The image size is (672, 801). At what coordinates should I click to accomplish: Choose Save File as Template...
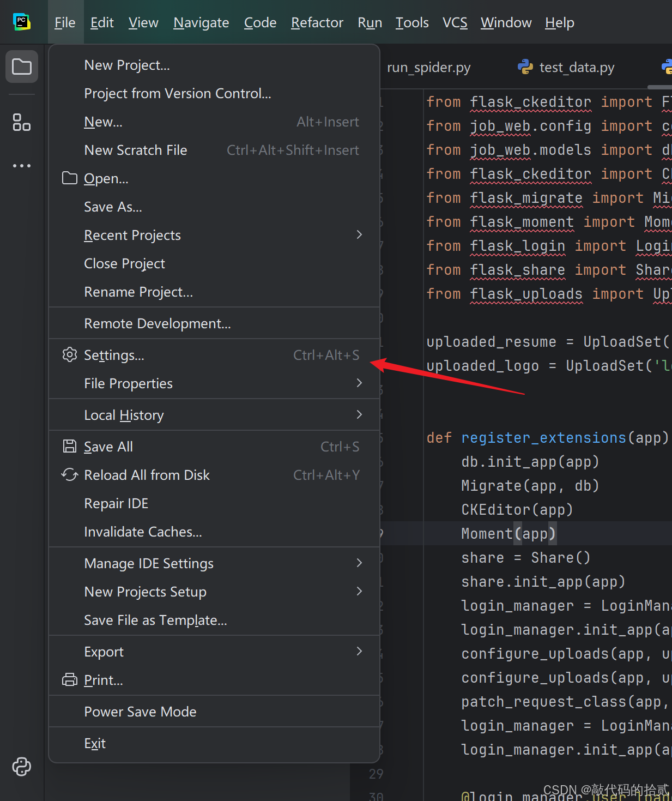[214, 620]
